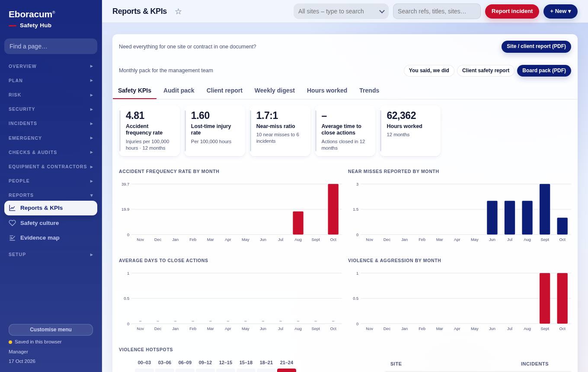Download Site / client report (PDF)
This screenshot has width=588, height=372.
[536, 47]
